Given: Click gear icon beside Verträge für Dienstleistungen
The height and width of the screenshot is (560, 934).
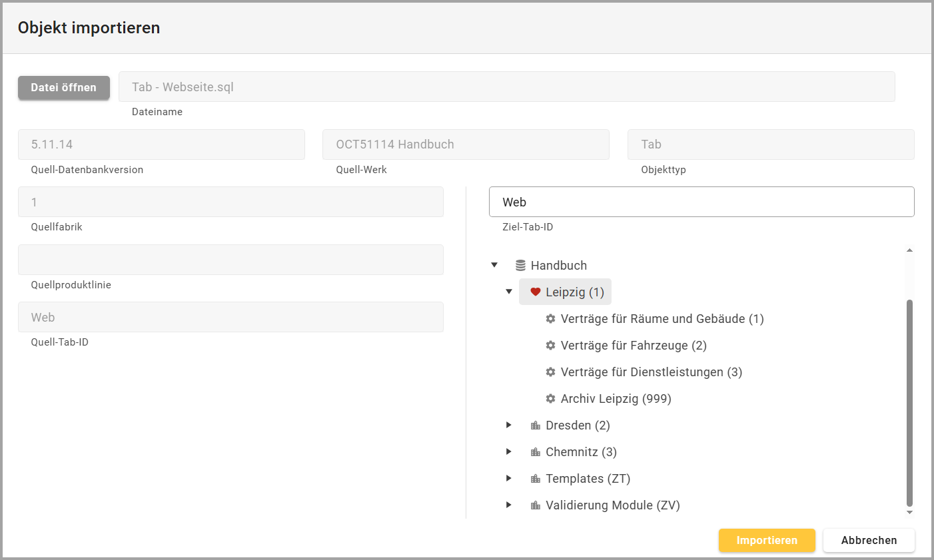Looking at the screenshot, I should pos(550,372).
